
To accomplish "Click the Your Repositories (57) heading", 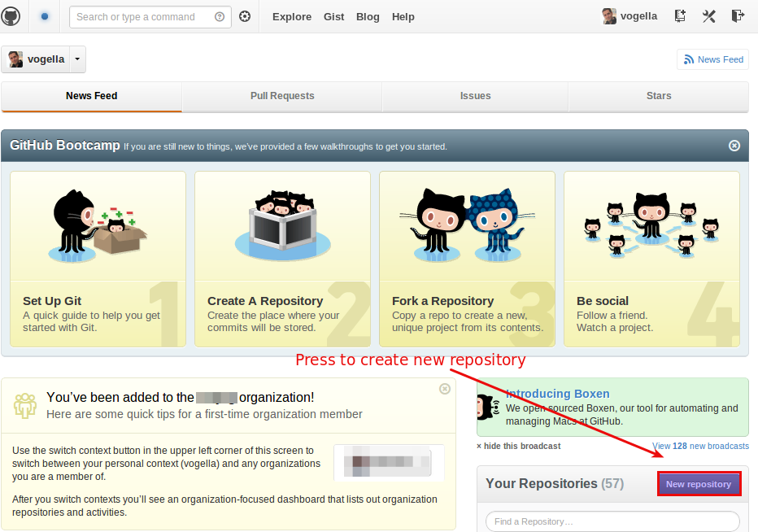I will (x=555, y=484).
